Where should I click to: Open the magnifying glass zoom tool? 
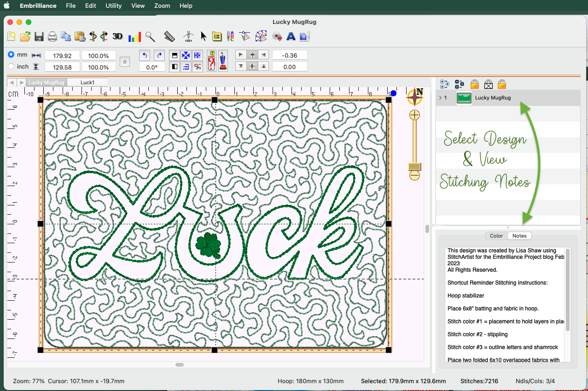[x=150, y=36]
